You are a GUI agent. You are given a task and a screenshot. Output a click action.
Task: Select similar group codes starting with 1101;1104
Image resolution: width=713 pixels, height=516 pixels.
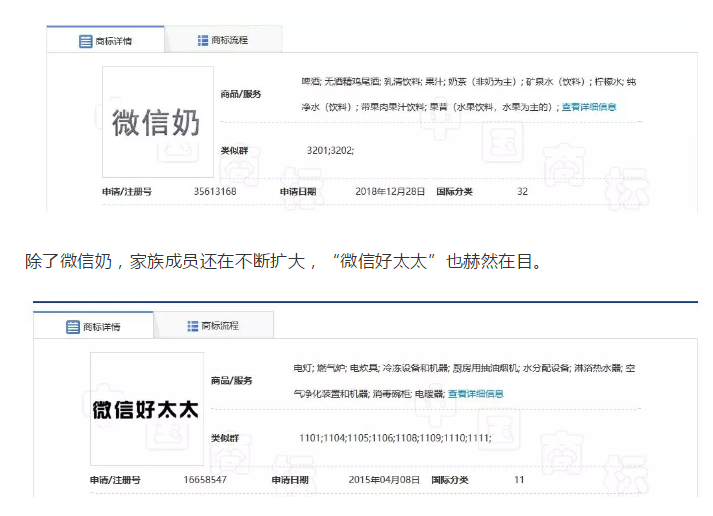pyautogui.click(x=396, y=438)
